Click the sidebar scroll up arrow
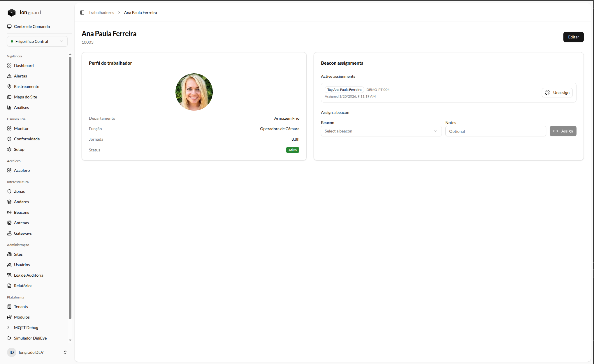The image size is (594, 364). click(70, 54)
